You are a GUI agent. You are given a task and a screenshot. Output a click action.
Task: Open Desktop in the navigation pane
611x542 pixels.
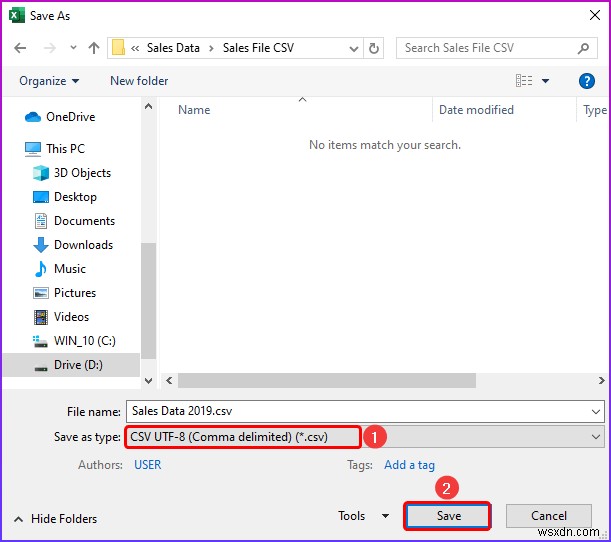tap(65, 197)
